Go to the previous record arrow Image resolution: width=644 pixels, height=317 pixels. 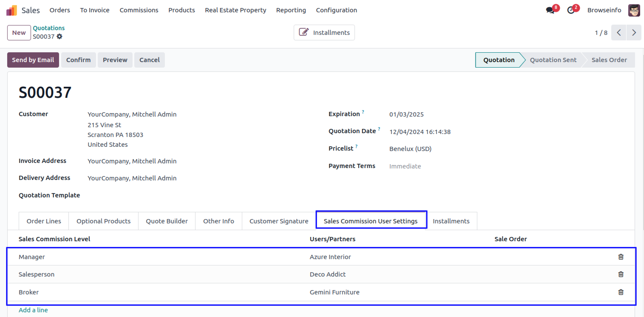tap(619, 33)
